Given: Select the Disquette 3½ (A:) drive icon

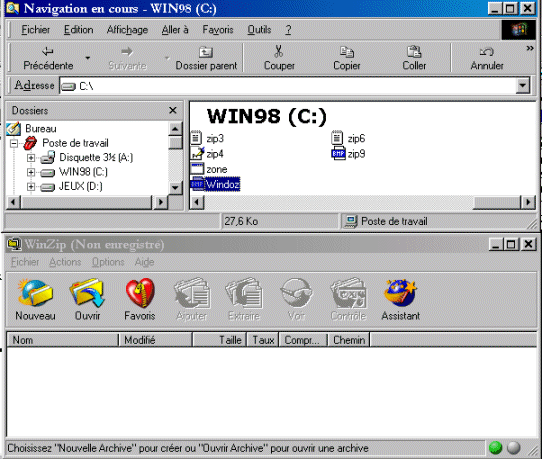Looking at the screenshot, I should [x=48, y=157].
